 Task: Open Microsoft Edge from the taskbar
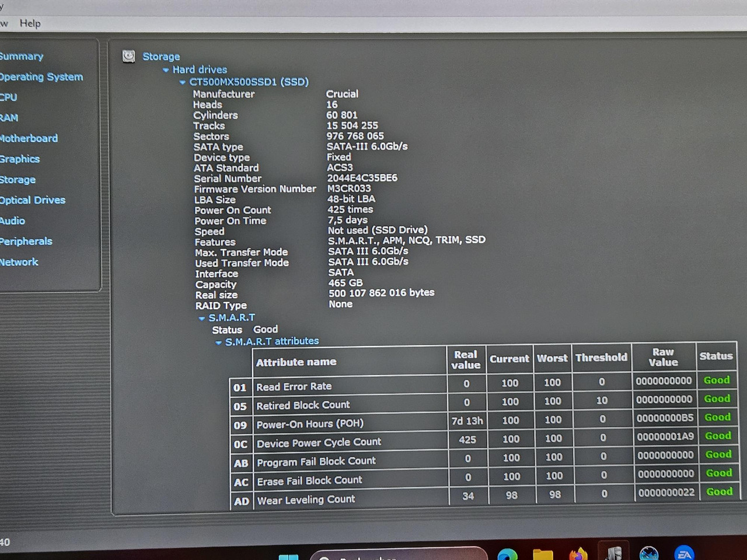507,554
